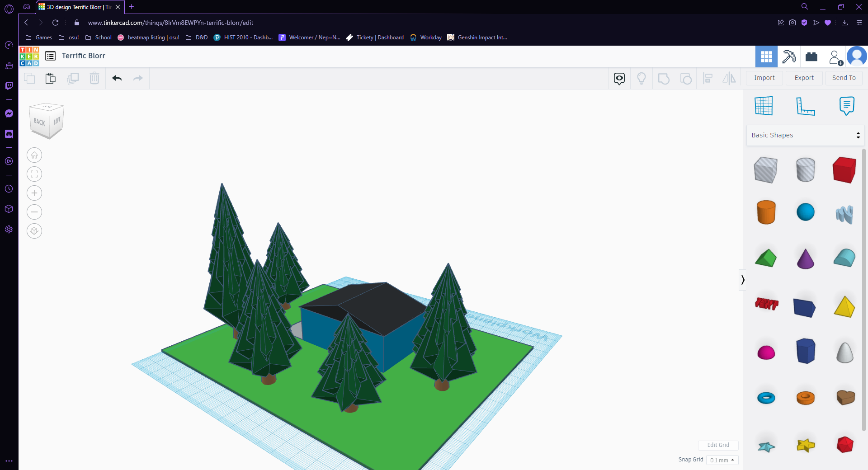Select the orange Cylinder shape

766,212
